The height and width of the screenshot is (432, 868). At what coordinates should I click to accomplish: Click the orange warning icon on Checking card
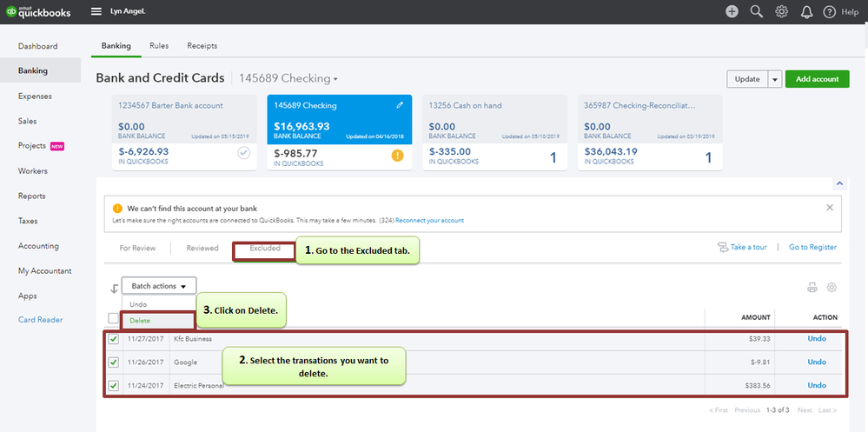(x=397, y=155)
